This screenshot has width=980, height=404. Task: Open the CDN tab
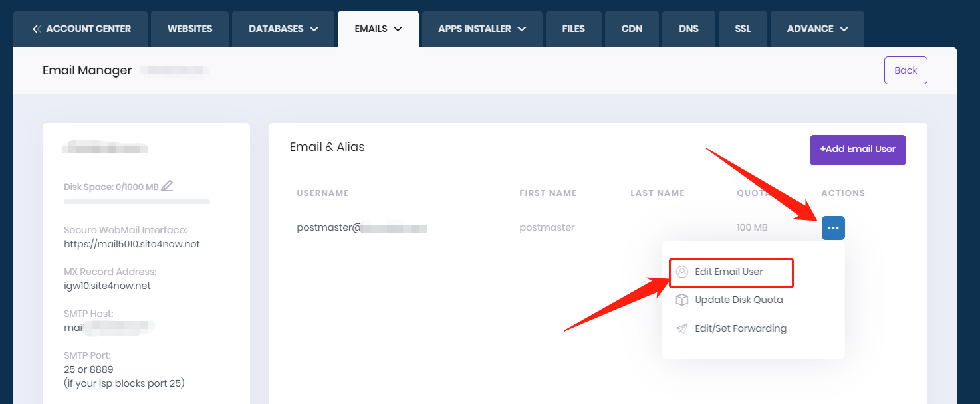pos(632,29)
